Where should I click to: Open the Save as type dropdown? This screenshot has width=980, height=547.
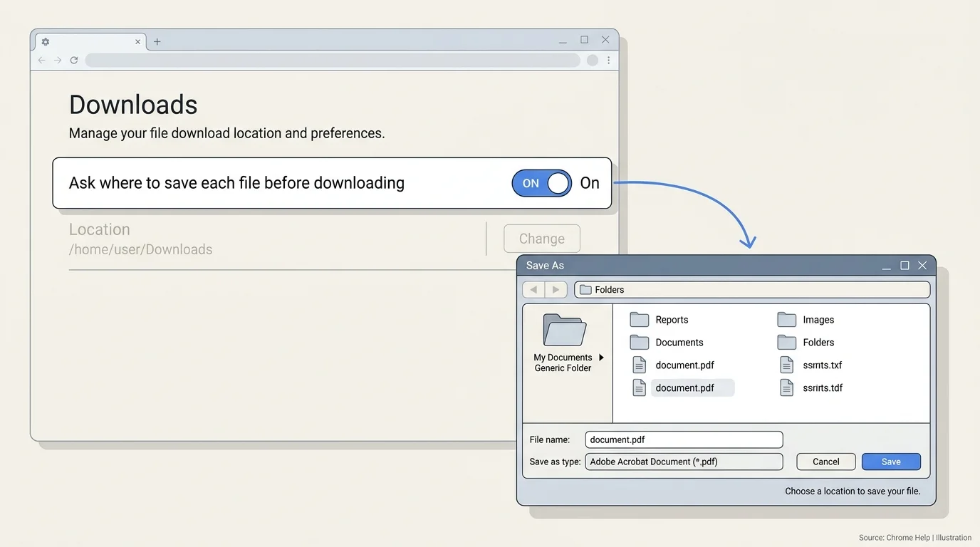[684, 462]
